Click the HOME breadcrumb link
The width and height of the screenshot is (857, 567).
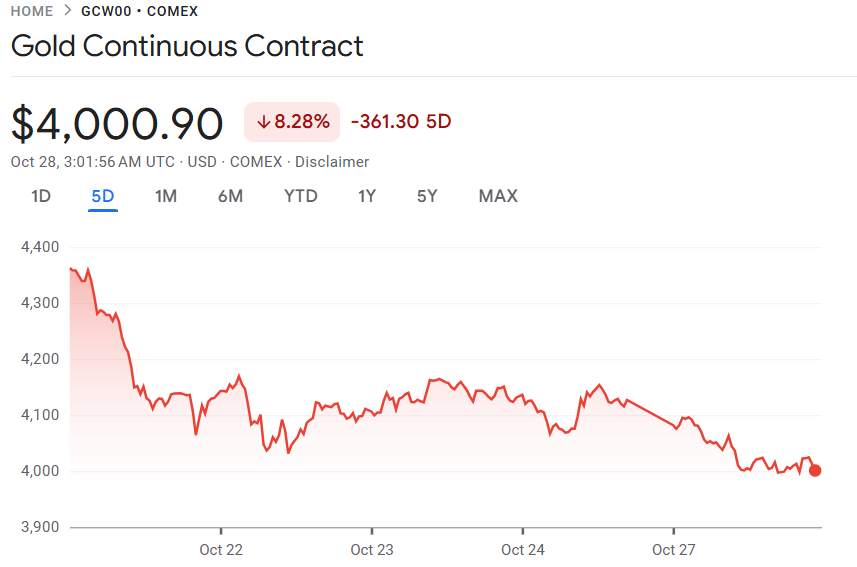[x=32, y=12]
